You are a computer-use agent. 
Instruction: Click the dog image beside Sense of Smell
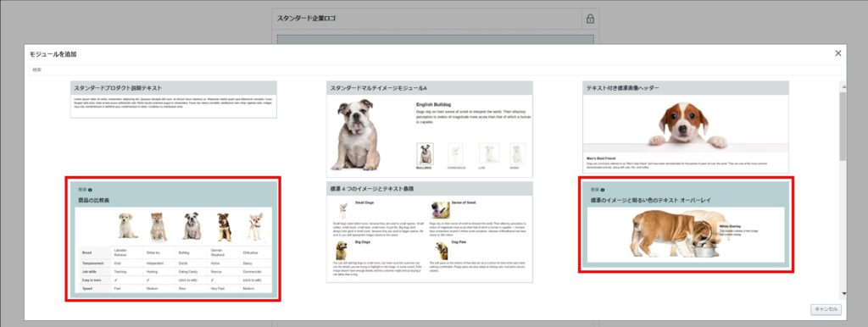pyautogui.click(x=441, y=210)
